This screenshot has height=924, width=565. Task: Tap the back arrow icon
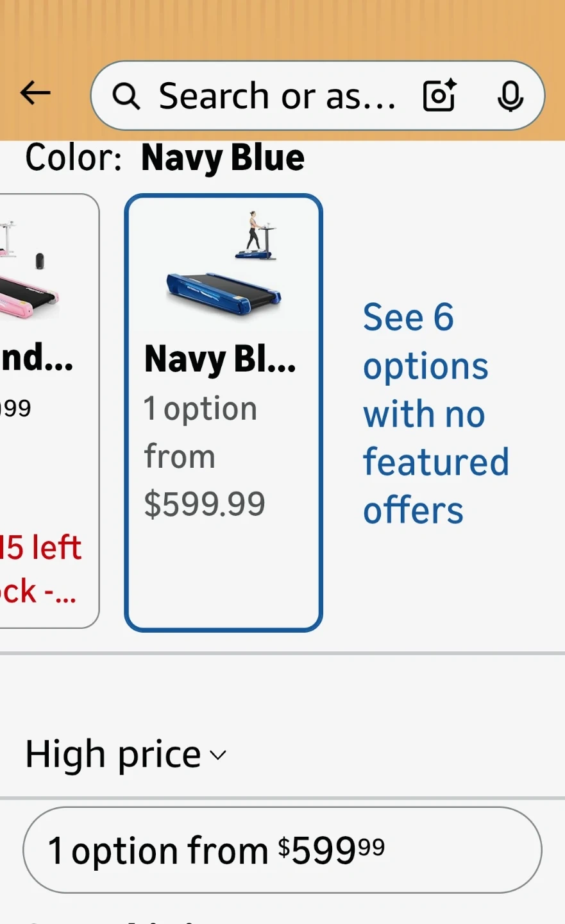coord(35,94)
